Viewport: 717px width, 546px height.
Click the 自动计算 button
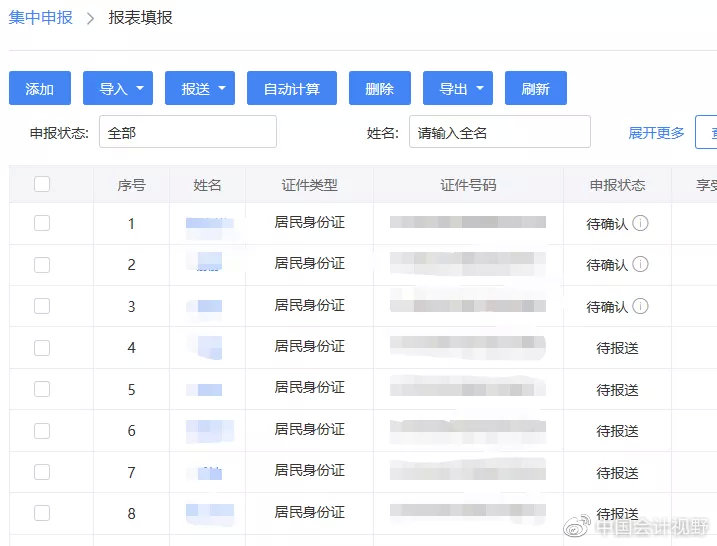[292, 88]
